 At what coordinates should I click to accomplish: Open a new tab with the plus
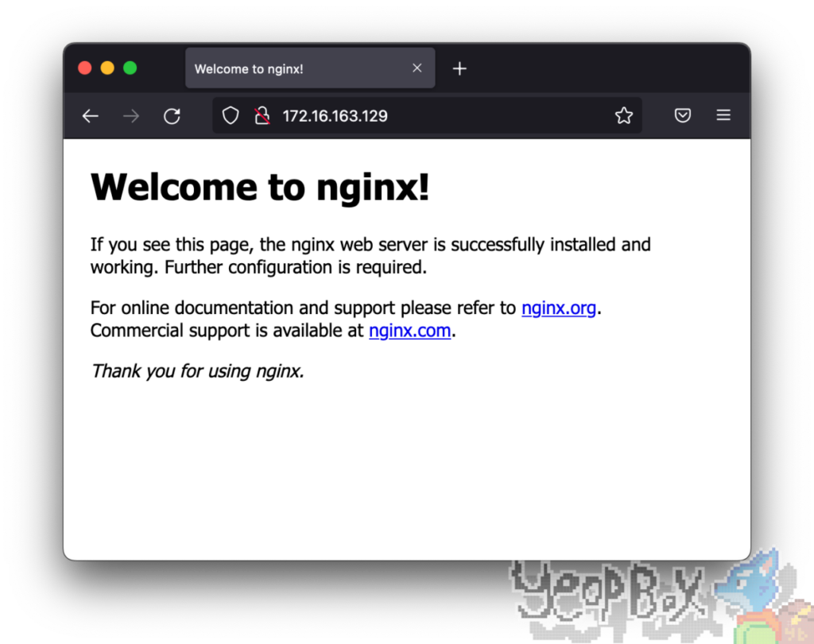459,68
